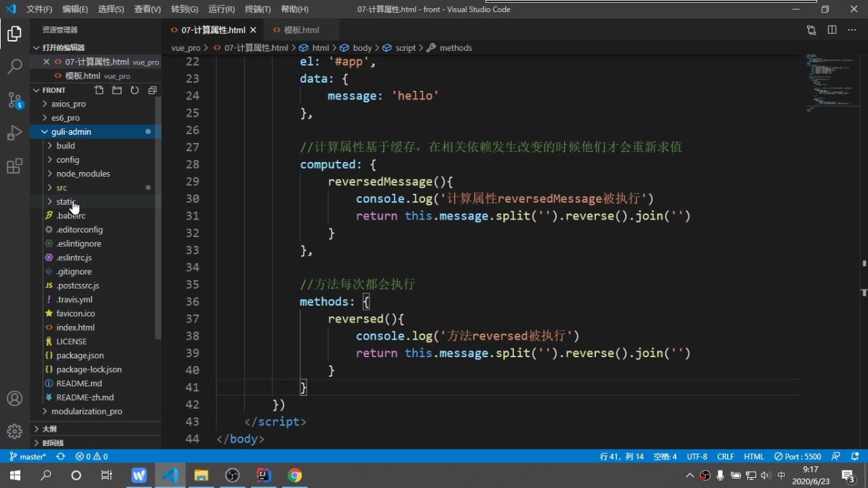The height and width of the screenshot is (488, 868).
Task: Open index.html in guli-admin
Action: 75,327
